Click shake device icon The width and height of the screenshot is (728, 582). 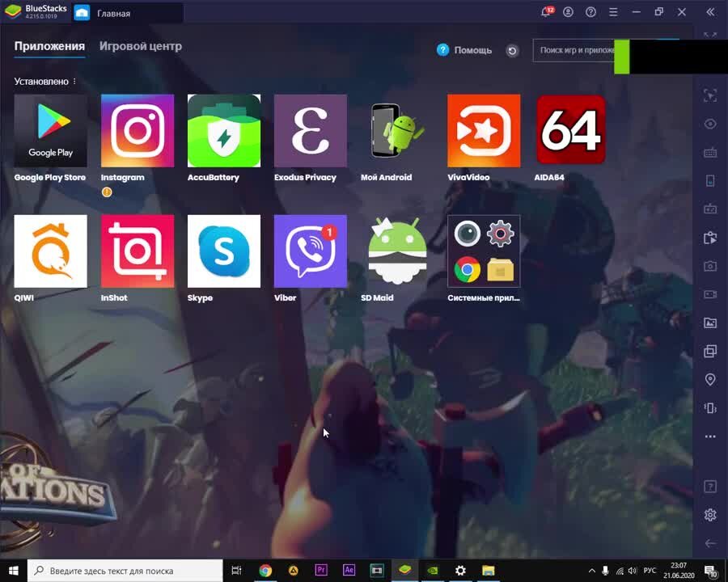710,408
